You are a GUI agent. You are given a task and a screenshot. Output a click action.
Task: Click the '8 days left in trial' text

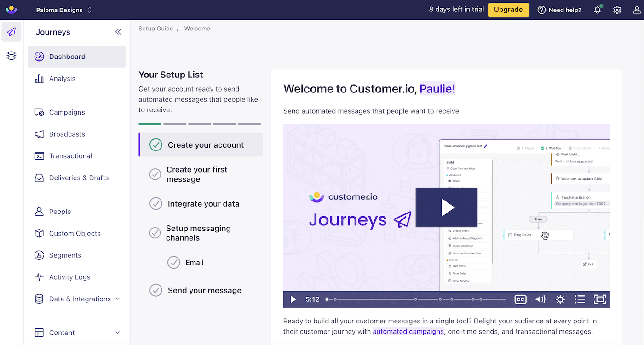456,10
